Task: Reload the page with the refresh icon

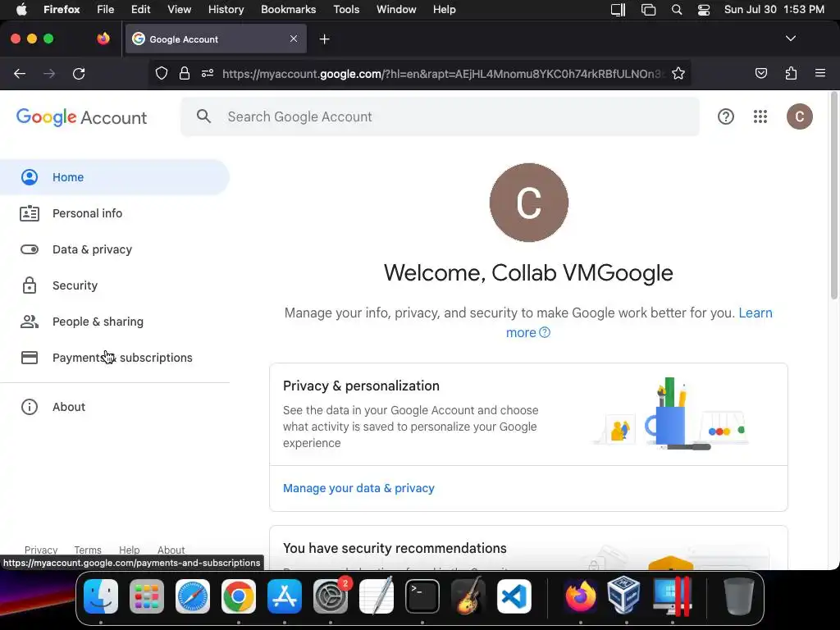Action: tap(79, 73)
